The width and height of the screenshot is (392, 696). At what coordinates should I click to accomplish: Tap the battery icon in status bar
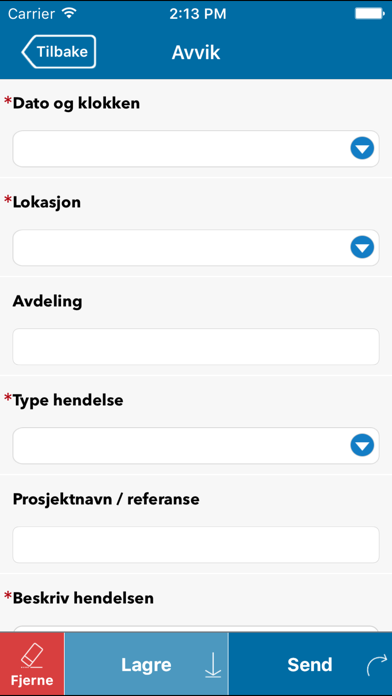[369, 14]
